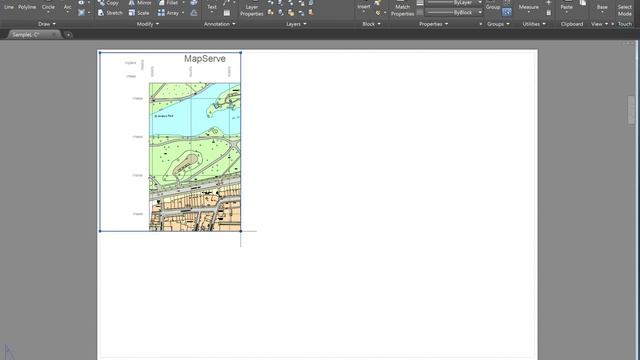Open the ByLayer linetype dropdown

[480, 3]
